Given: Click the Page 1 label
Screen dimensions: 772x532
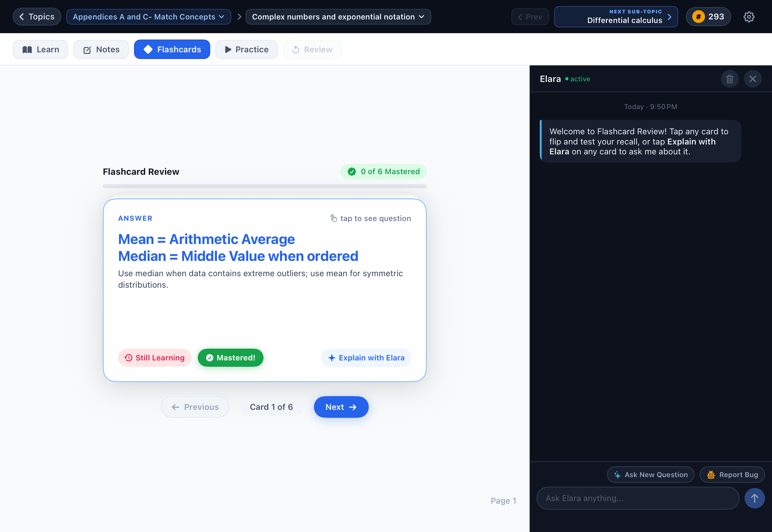Looking at the screenshot, I should tap(503, 501).
